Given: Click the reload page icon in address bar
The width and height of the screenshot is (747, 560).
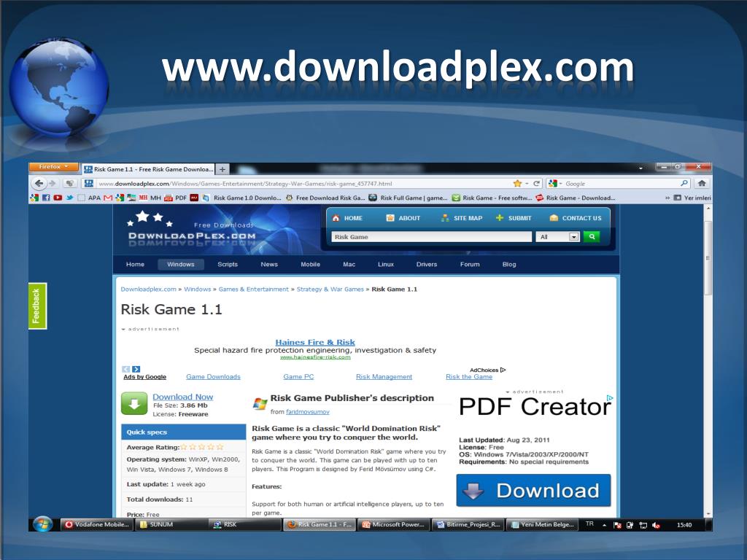Looking at the screenshot, I should (x=536, y=183).
